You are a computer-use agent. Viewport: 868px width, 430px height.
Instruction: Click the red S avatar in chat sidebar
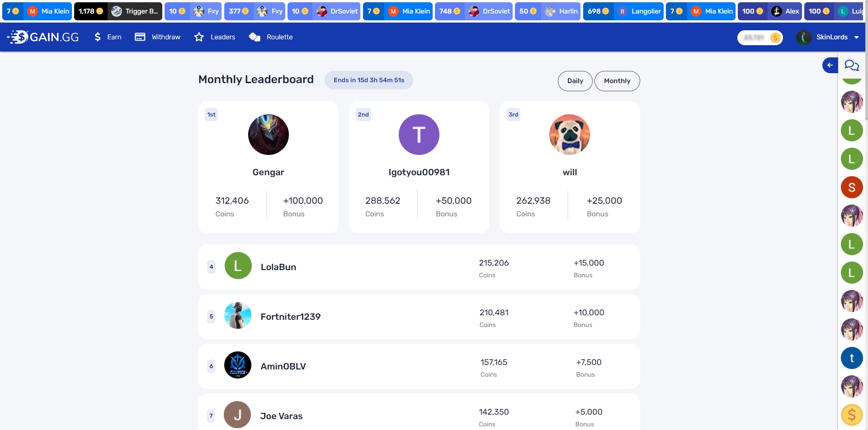point(852,187)
